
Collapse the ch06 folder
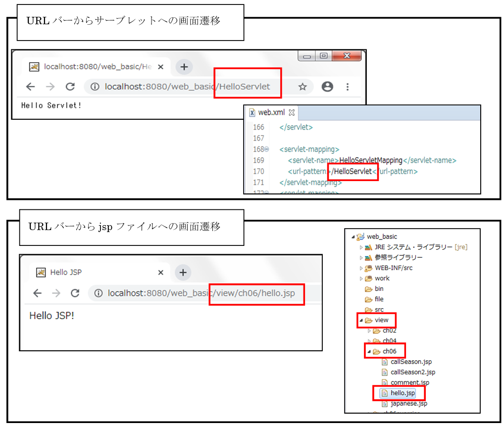coord(369,351)
